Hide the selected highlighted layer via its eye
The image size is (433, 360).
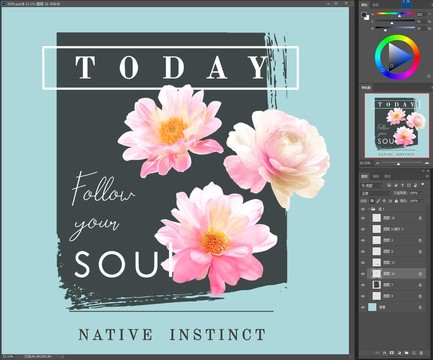point(363,274)
